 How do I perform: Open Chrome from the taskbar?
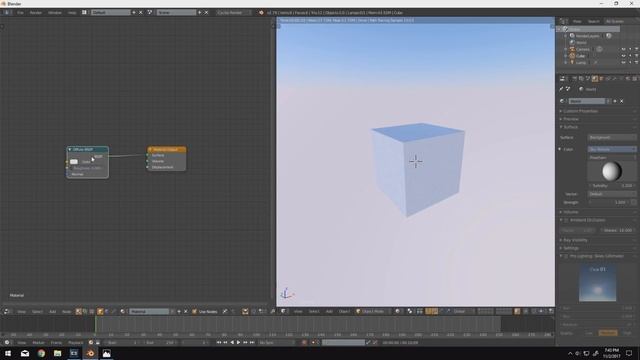[x=41, y=353]
